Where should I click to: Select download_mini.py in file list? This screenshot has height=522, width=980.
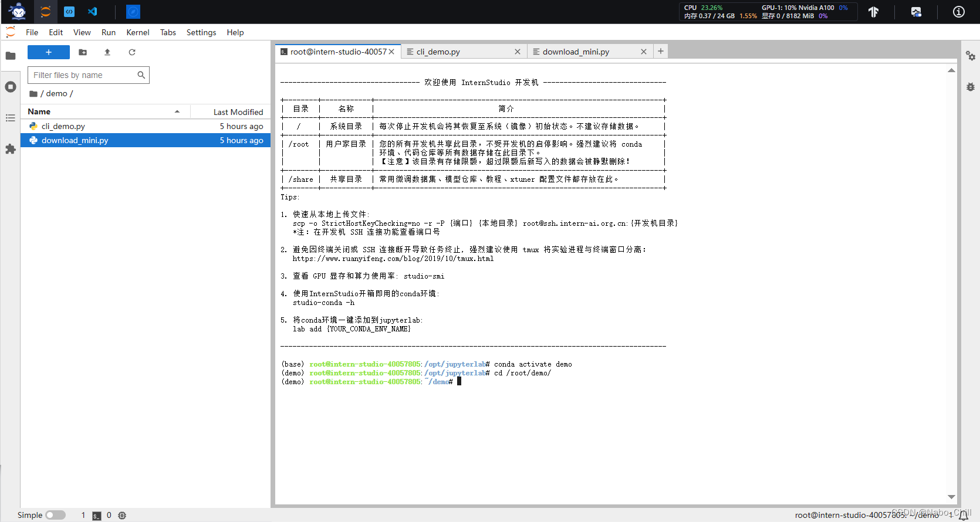(x=146, y=140)
